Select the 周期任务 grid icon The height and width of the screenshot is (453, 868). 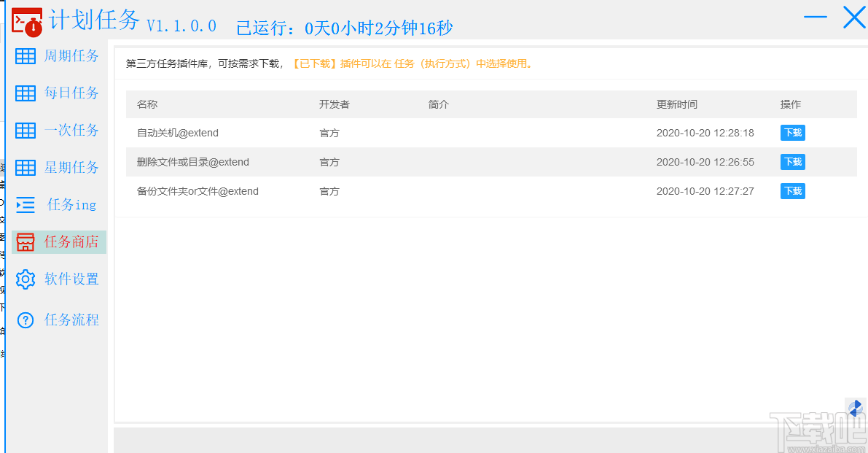pyautogui.click(x=26, y=55)
